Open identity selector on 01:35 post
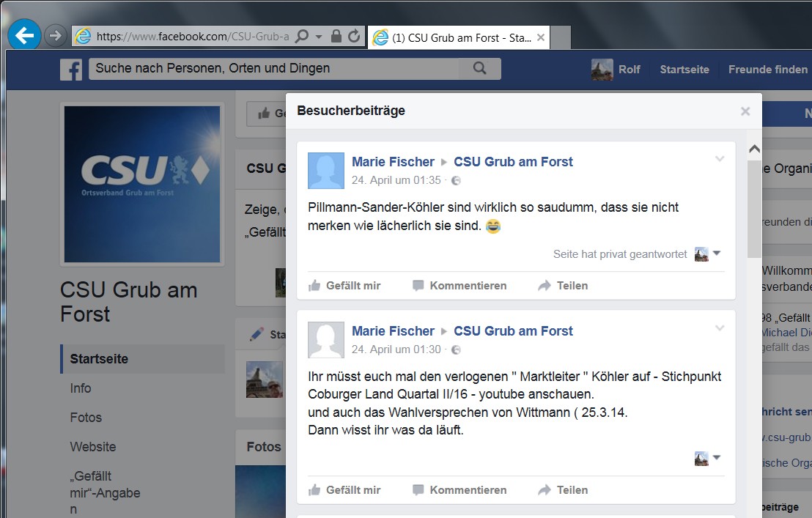 coord(707,254)
